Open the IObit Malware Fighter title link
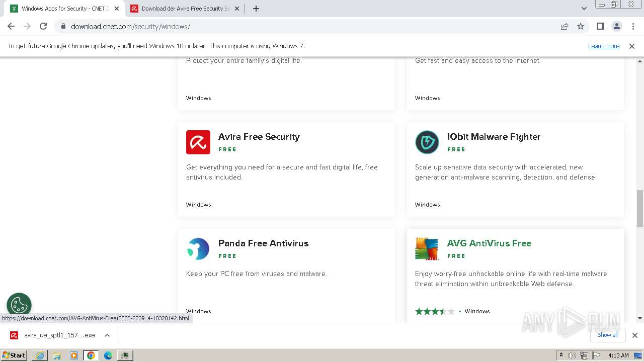644x362 pixels. (x=494, y=137)
